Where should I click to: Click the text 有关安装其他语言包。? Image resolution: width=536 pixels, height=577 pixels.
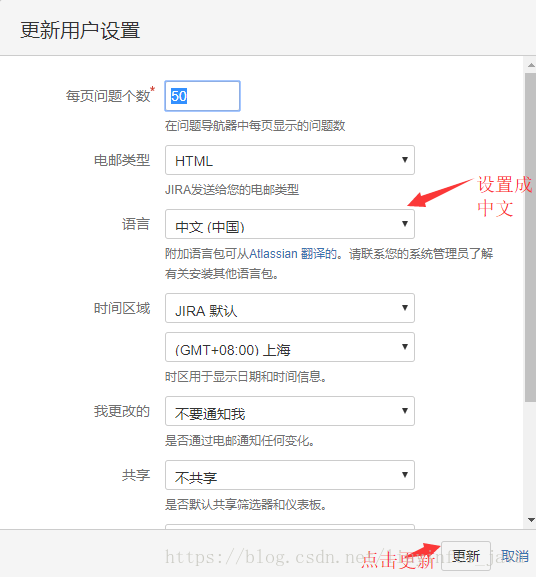(x=222, y=274)
